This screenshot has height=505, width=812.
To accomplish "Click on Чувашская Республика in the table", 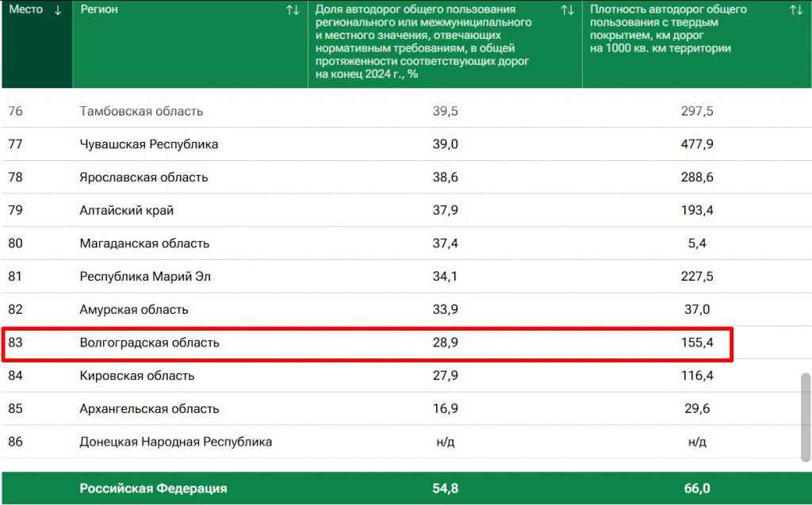I will click(x=148, y=145).
